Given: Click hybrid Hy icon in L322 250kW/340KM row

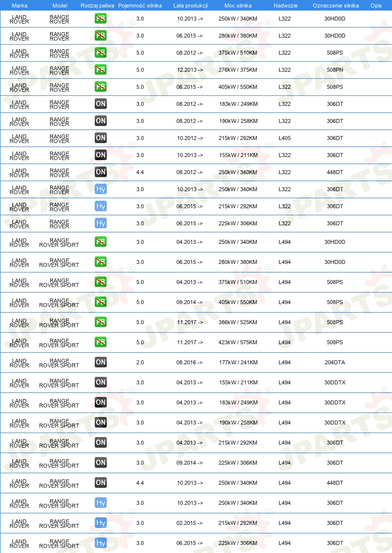Looking at the screenshot, I should point(101,189).
